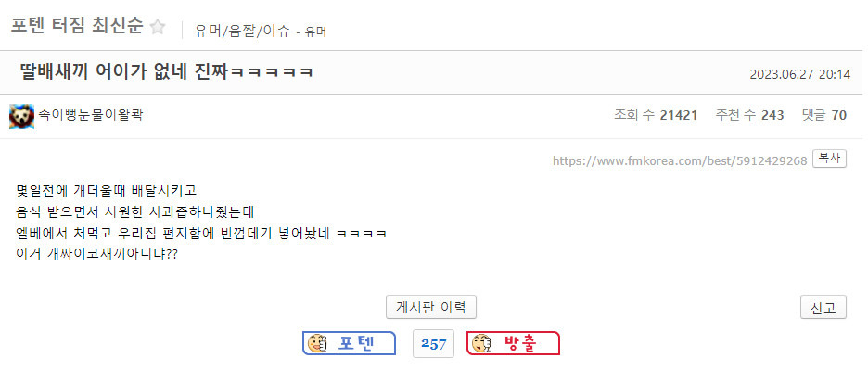Open the fmkorea.com/best/5912429268 URL
868x371 pixels.
coord(680,161)
